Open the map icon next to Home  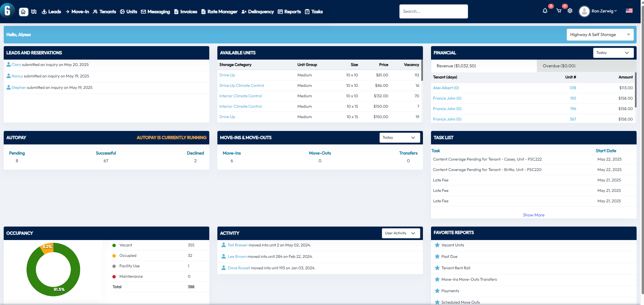(34, 12)
